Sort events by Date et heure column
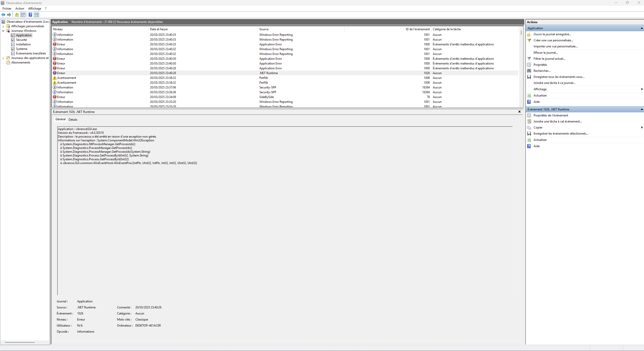Viewport: 644px width, 351px height. coord(159,29)
